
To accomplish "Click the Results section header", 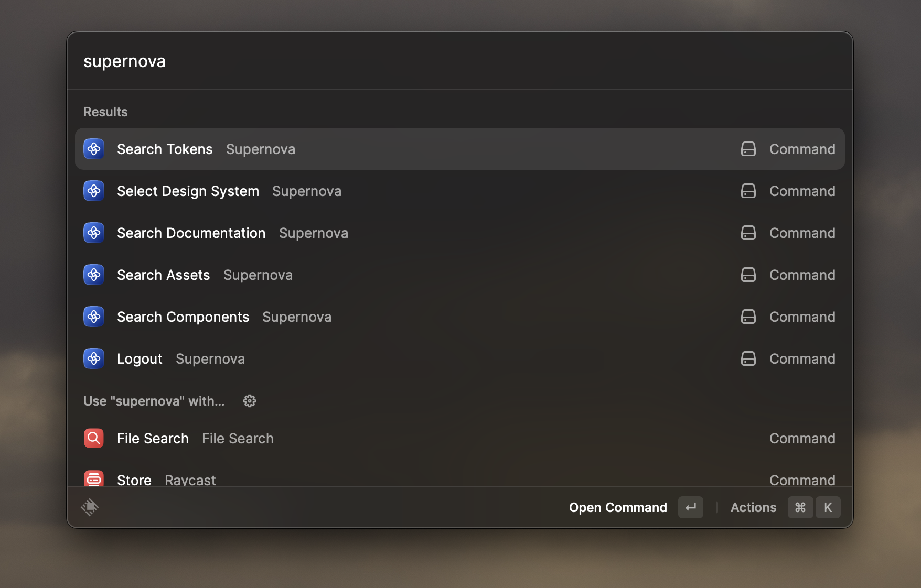I will pos(105,112).
